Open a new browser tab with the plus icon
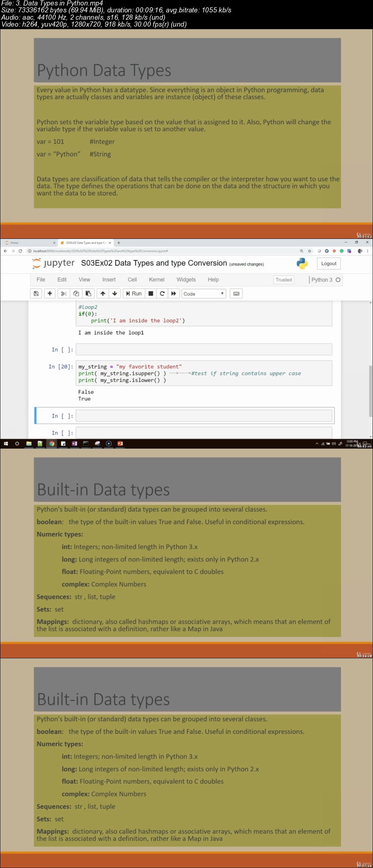Image resolution: width=373 pixels, height=868 pixels. pyautogui.click(x=119, y=243)
